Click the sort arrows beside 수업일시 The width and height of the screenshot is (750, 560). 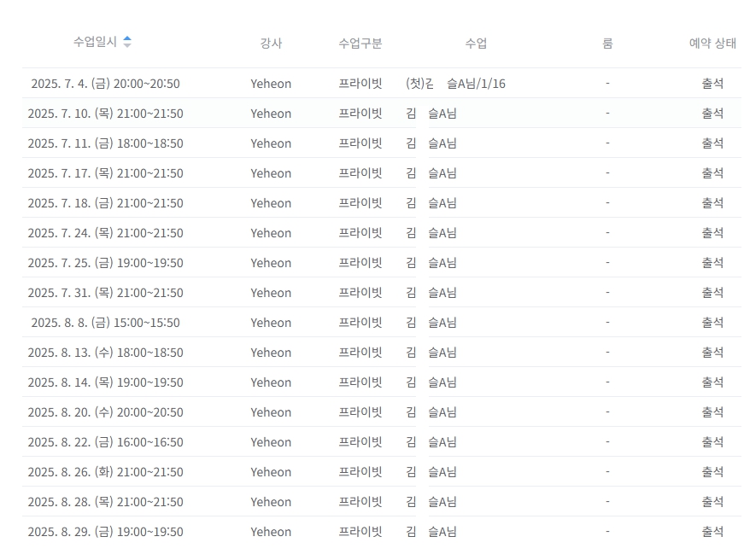pos(127,41)
